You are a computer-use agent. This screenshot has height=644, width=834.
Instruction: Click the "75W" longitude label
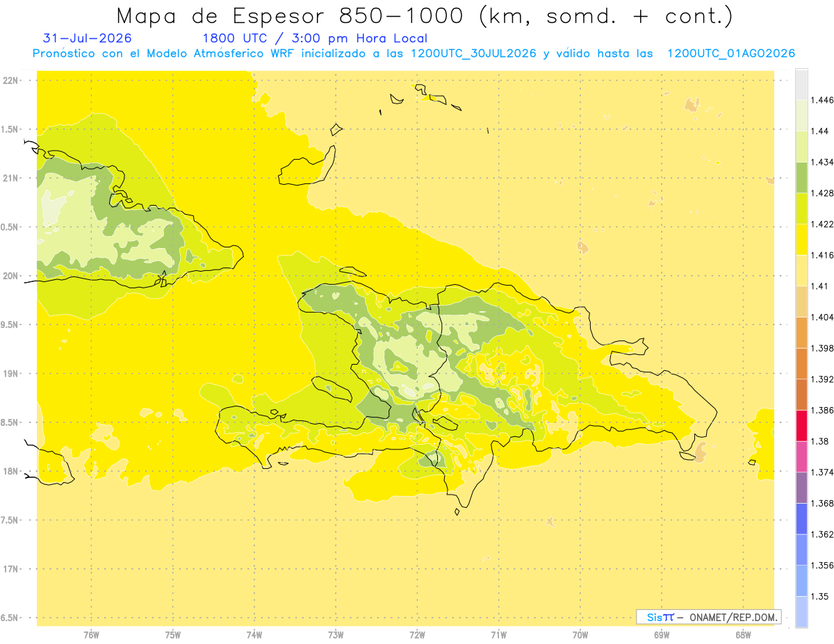click(x=173, y=635)
